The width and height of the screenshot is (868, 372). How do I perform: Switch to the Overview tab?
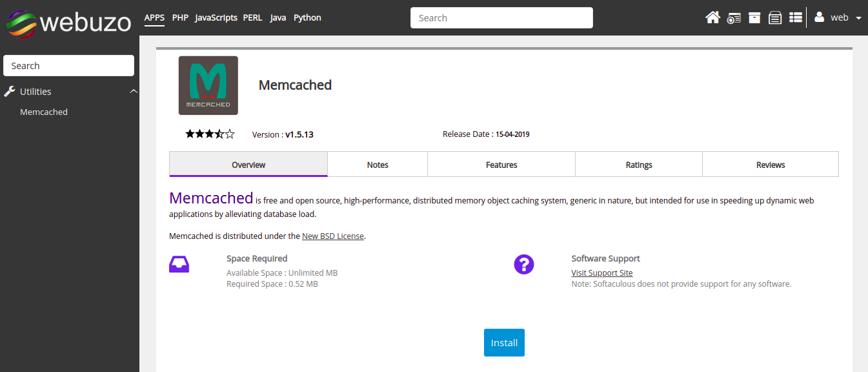tap(248, 164)
